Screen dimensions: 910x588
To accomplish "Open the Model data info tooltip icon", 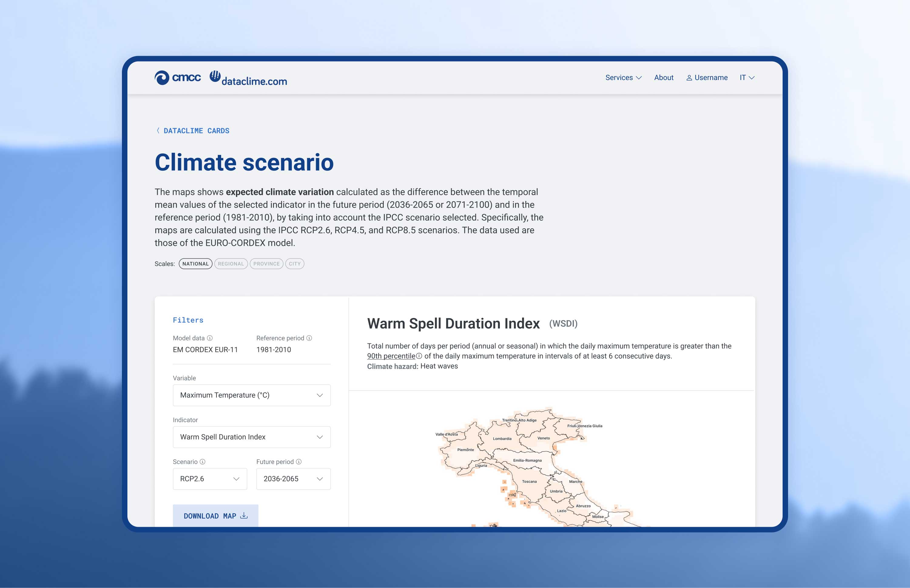I will (x=210, y=338).
